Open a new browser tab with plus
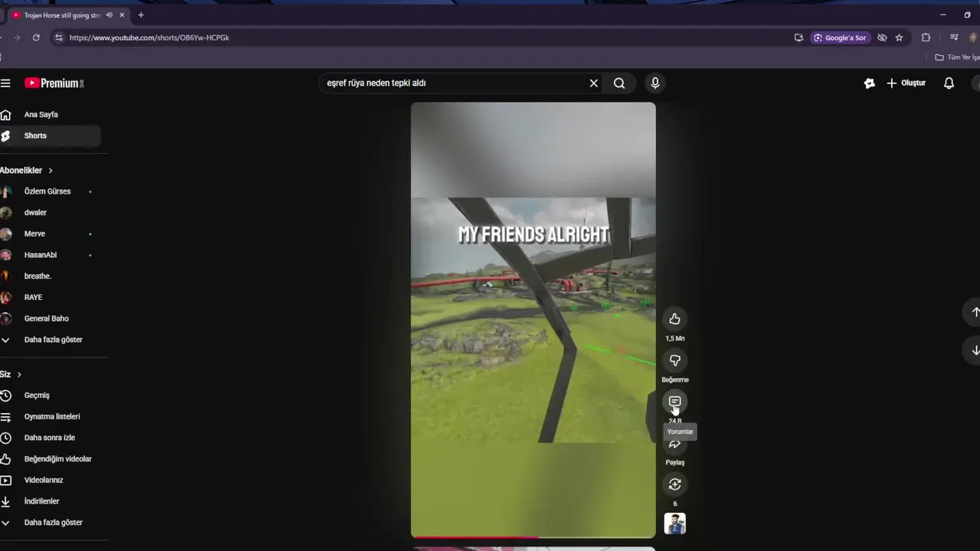This screenshot has height=551, width=980. [x=141, y=15]
